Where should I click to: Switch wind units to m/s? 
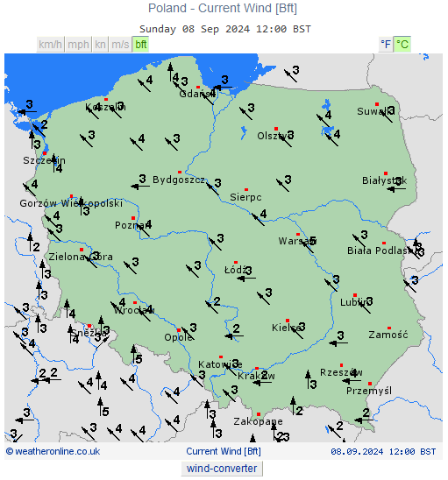click(120, 45)
